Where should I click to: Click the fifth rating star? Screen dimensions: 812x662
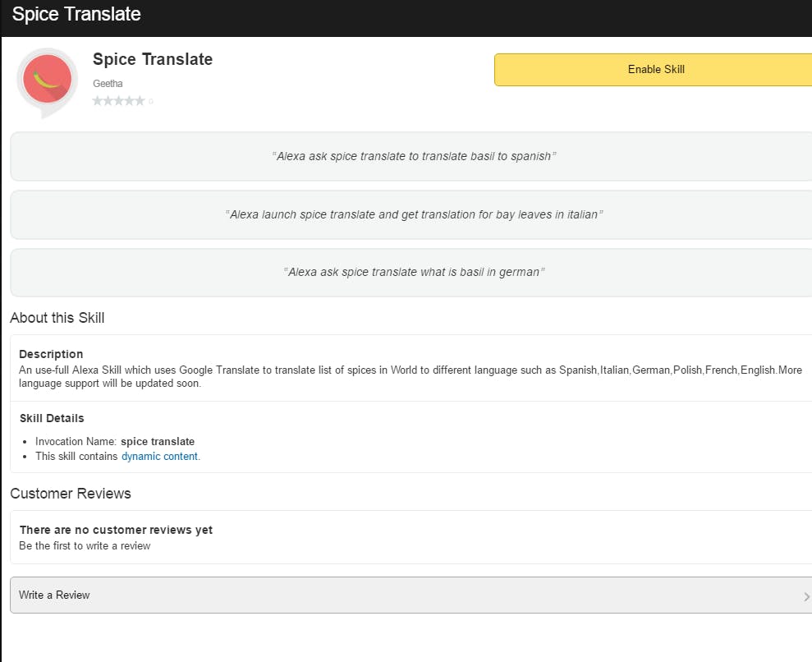[140, 101]
